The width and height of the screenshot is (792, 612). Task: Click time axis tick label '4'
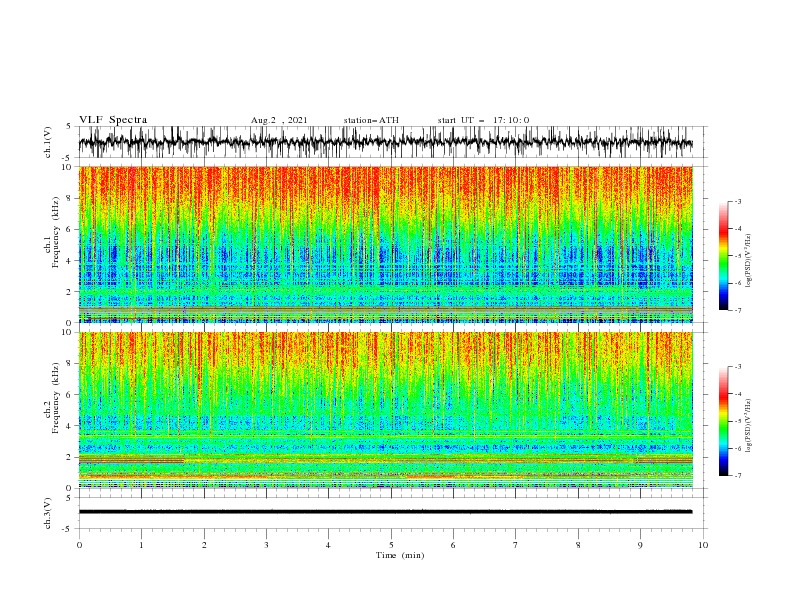point(328,545)
